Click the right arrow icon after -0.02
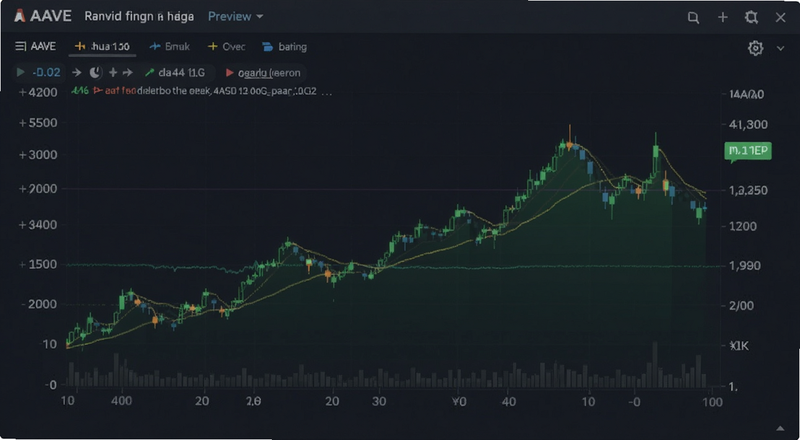The image size is (800, 440). click(x=77, y=73)
